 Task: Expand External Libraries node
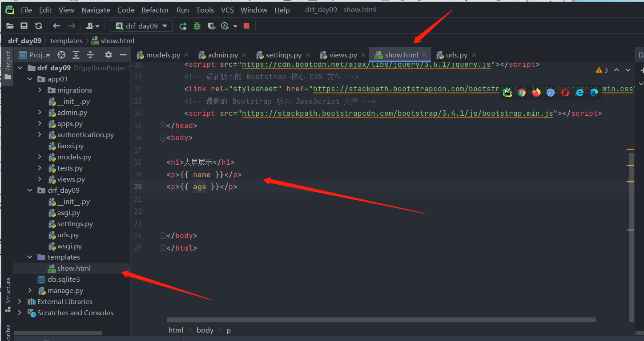(20, 302)
